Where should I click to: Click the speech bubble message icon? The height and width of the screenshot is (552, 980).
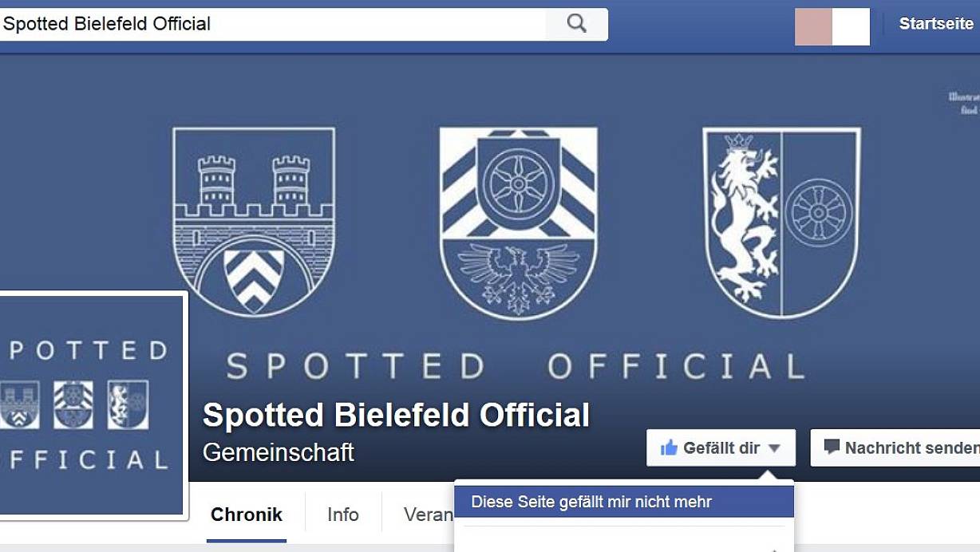(832, 448)
